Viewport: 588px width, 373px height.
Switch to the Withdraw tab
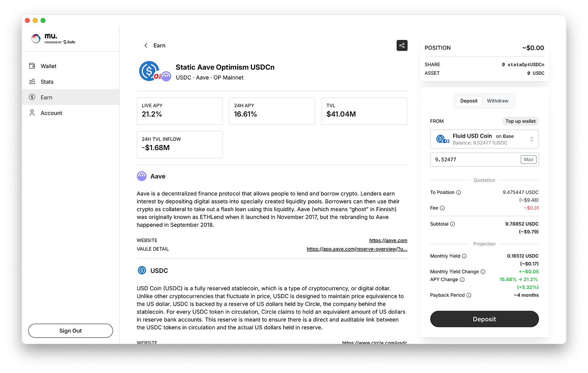[498, 101]
